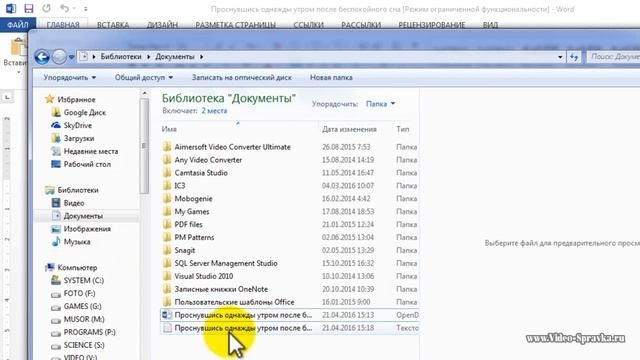Open the Quick Access Toolbar customize arrow
The width and height of the screenshot is (640, 360).
[86, 9]
